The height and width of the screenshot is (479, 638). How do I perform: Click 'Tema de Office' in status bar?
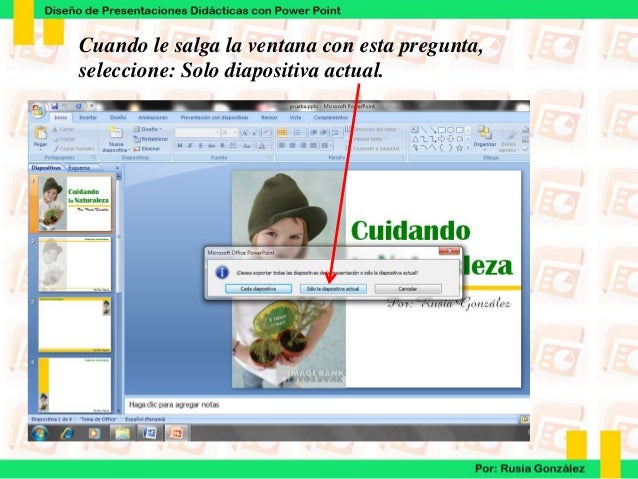[x=98, y=419]
